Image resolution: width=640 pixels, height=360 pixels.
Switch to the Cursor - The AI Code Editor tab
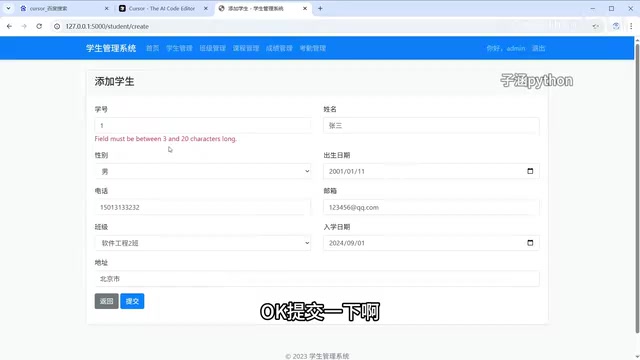coord(162,8)
